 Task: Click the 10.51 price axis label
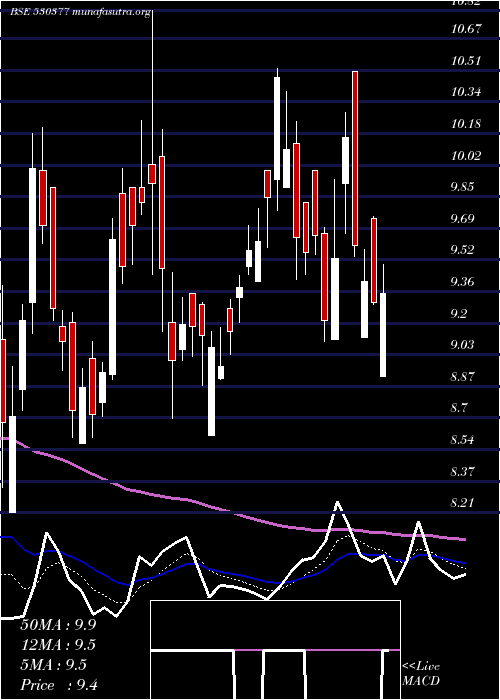466,61
